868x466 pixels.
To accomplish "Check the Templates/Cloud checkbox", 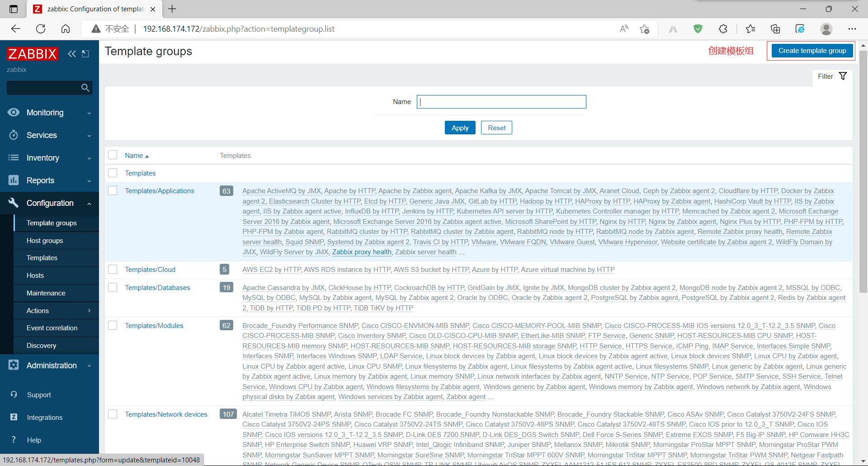I will click(113, 269).
